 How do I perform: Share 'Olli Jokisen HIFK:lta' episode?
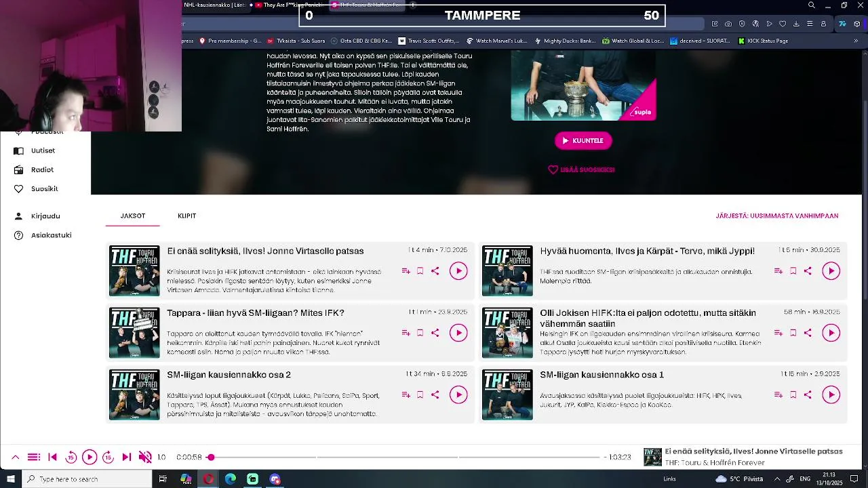808,333
